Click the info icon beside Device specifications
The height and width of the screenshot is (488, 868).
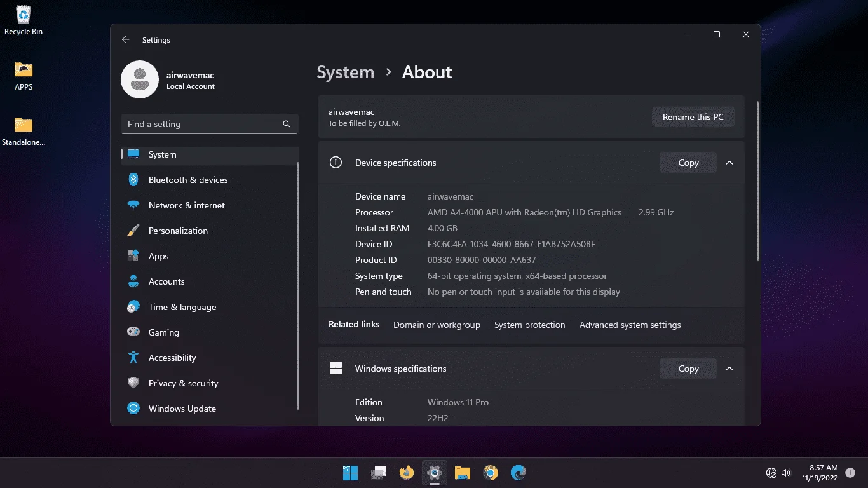coord(336,163)
